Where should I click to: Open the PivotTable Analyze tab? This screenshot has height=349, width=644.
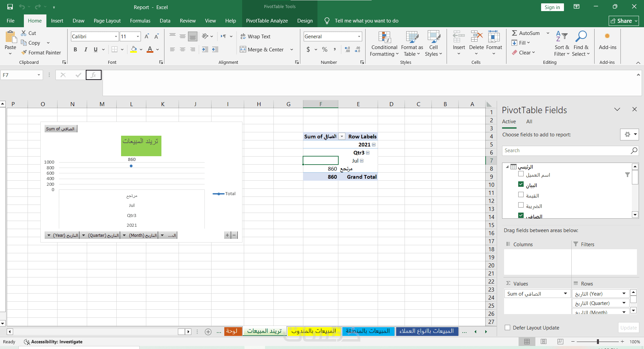[x=267, y=21]
